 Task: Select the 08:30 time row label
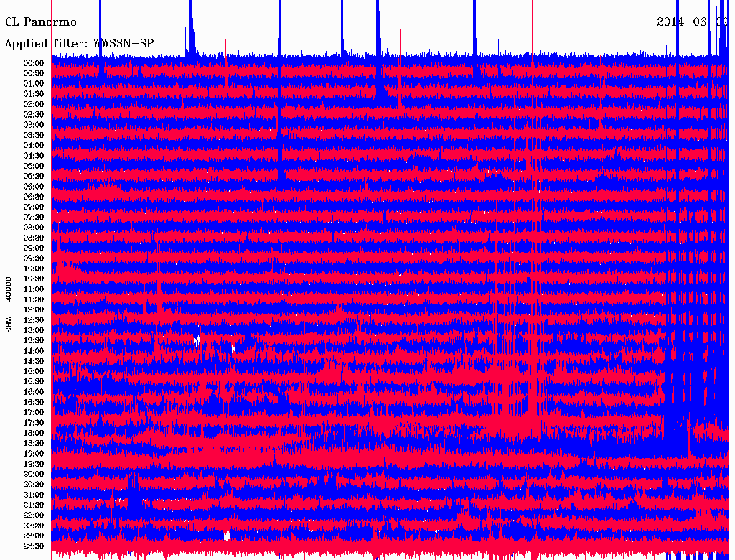point(34,238)
